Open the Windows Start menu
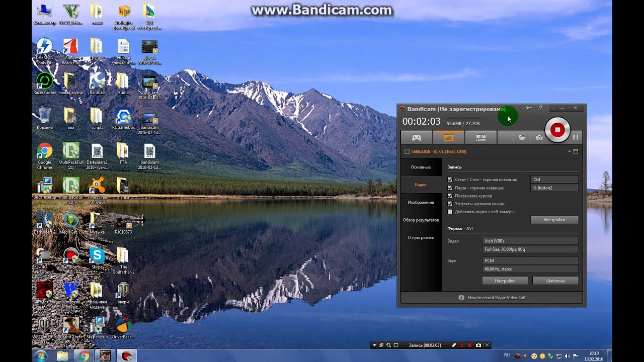 41,356
